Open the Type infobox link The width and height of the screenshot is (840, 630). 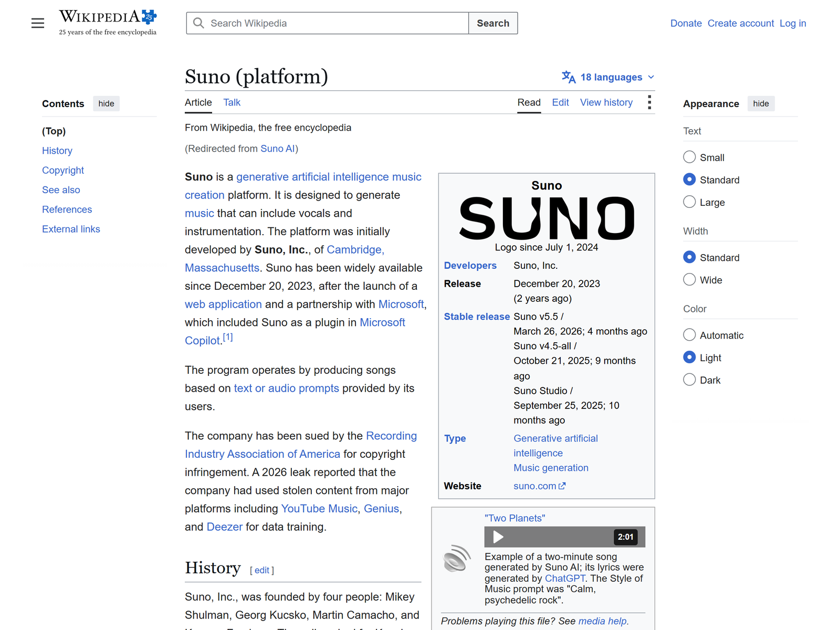click(455, 438)
